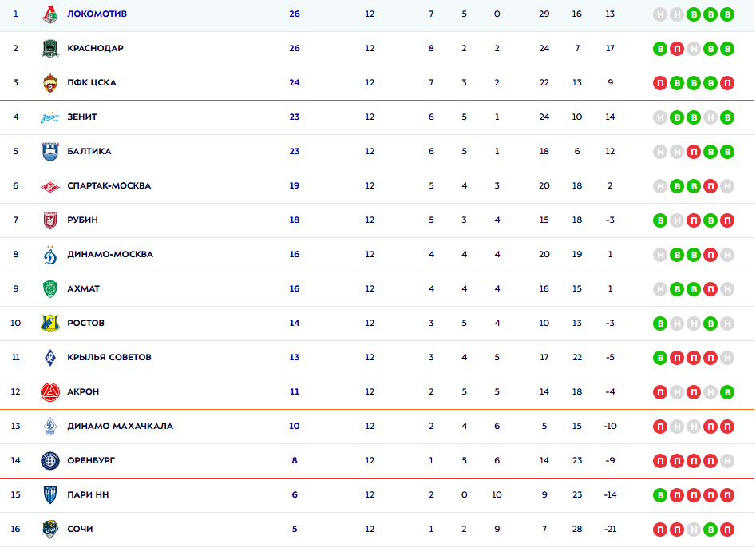The image size is (756, 548).
Task: Select the Динамо-Москва club logo
Action: [50, 255]
